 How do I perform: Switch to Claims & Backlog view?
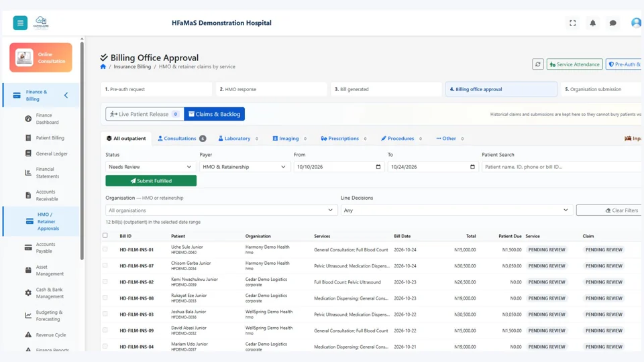click(x=215, y=114)
